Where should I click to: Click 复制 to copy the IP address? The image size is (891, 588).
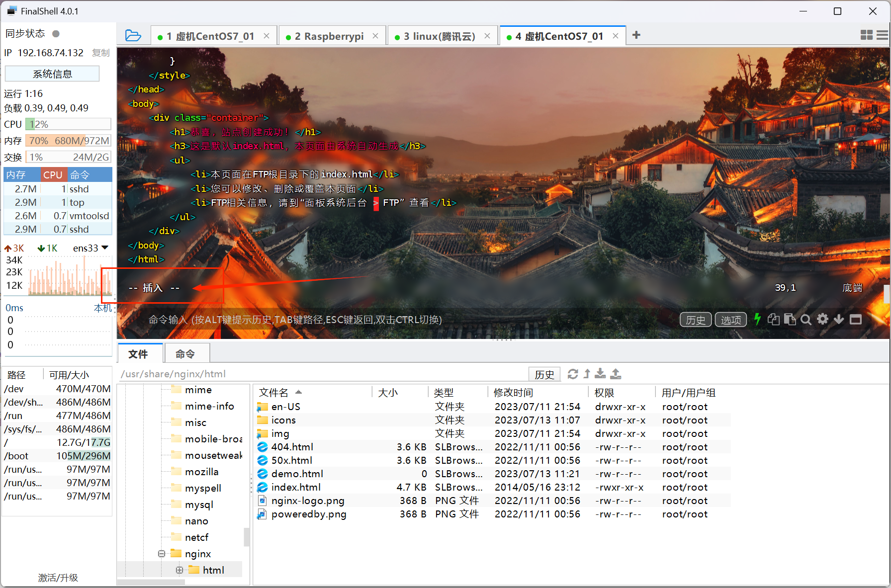(100, 53)
